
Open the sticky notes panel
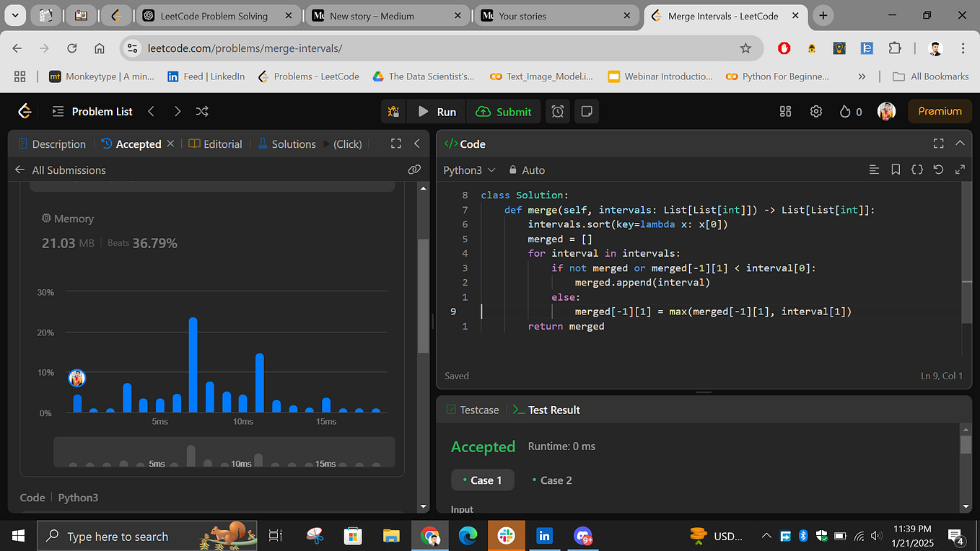586,111
